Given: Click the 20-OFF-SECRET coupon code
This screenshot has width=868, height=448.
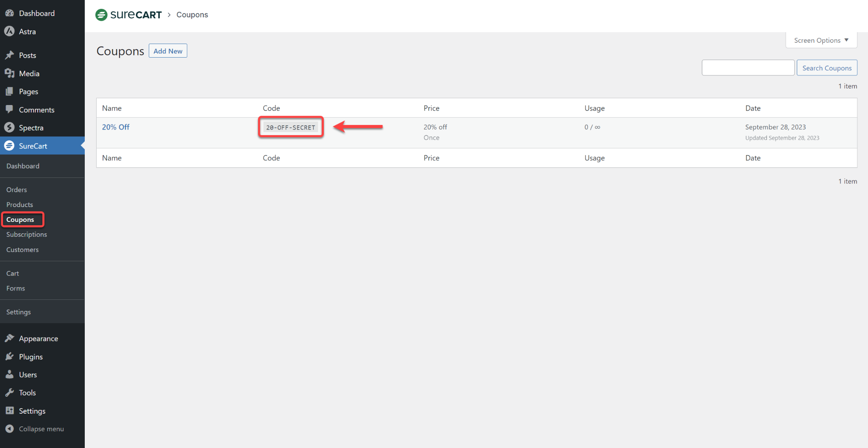Looking at the screenshot, I should pos(291,127).
